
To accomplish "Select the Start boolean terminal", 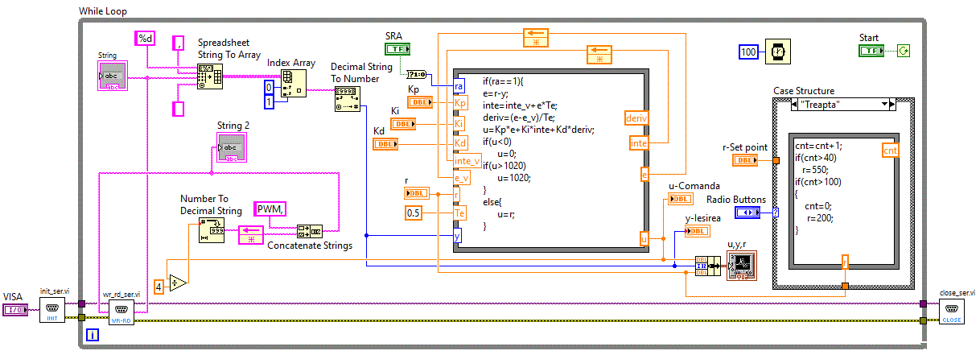I will 871,51.
